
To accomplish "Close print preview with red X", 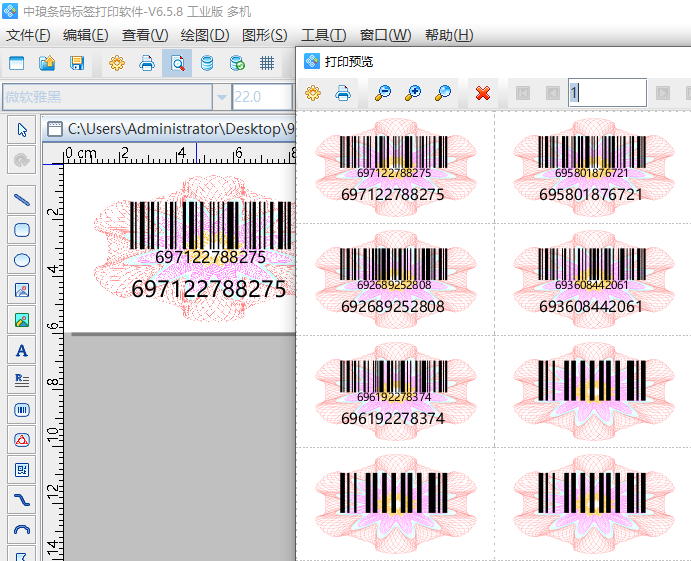I will (483, 93).
